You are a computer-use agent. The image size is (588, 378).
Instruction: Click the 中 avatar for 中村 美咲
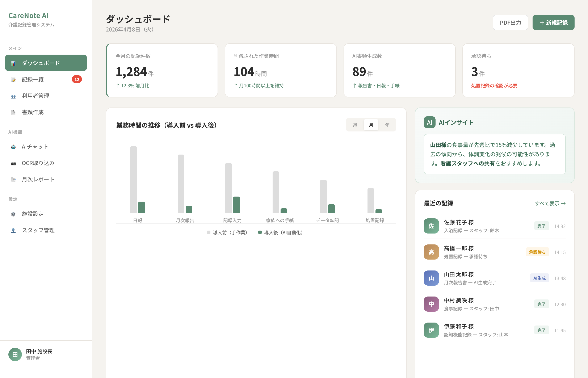point(431,304)
